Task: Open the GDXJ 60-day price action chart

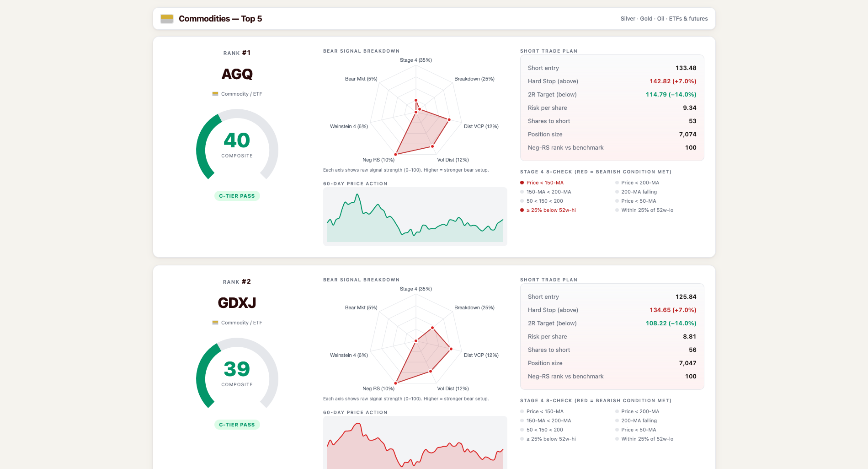Action: tap(415, 442)
